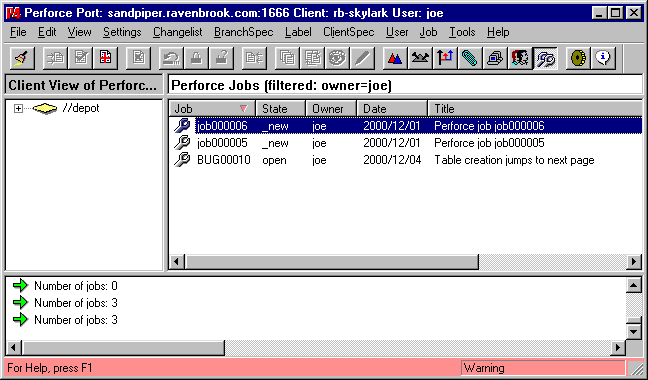Click the log pane scroll-up arrow
Viewport: 648px width, 380px height.
pos(634,285)
